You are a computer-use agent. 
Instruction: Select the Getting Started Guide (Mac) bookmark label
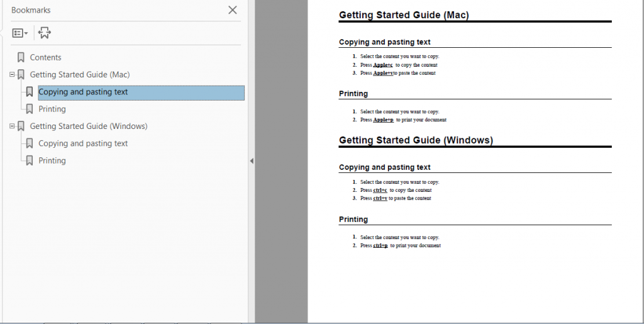pos(80,74)
